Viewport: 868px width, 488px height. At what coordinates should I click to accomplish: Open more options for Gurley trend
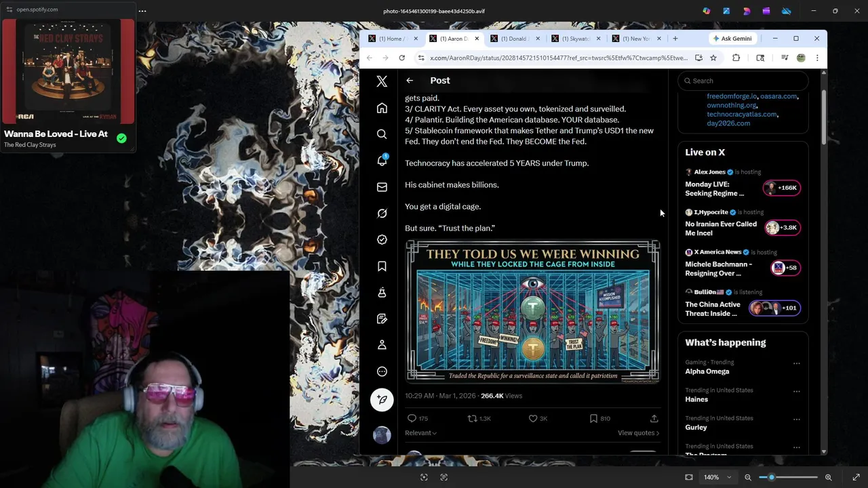point(797,419)
